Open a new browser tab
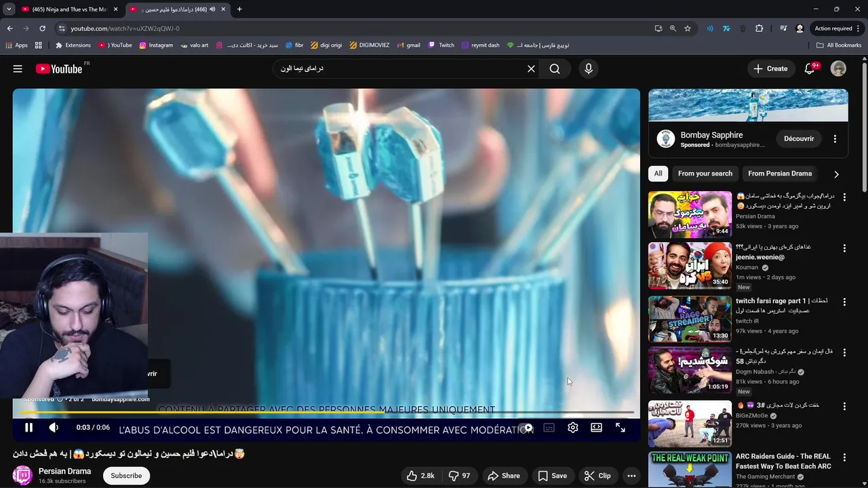This screenshot has width=868, height=488. click(239, 9)
